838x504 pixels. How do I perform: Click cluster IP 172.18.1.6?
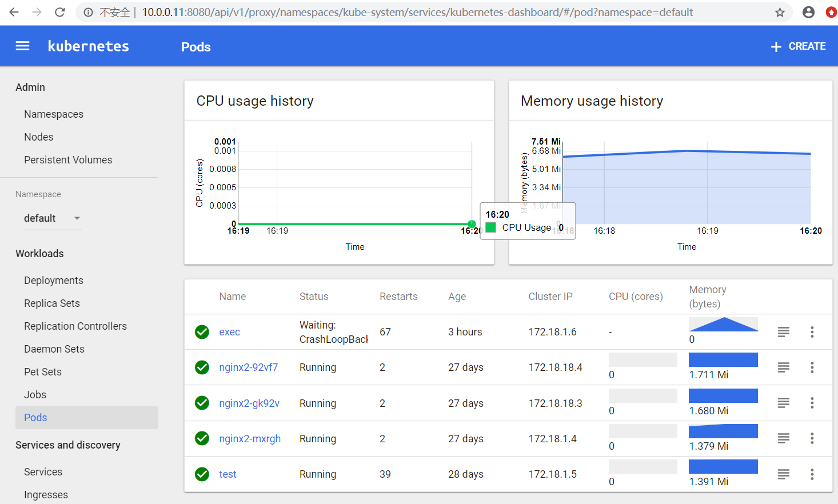pos(552,332)
